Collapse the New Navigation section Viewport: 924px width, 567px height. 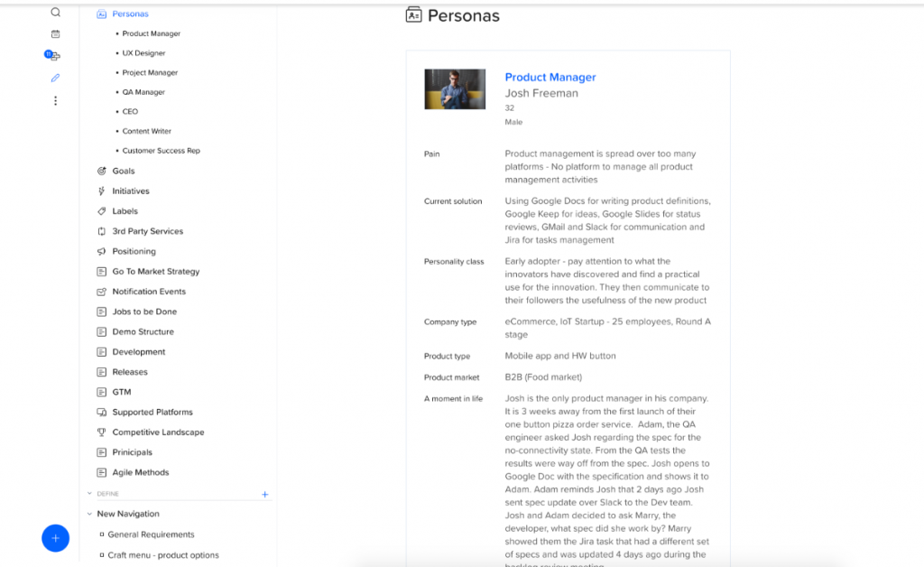pyautogui.click(x=88, y=513)
